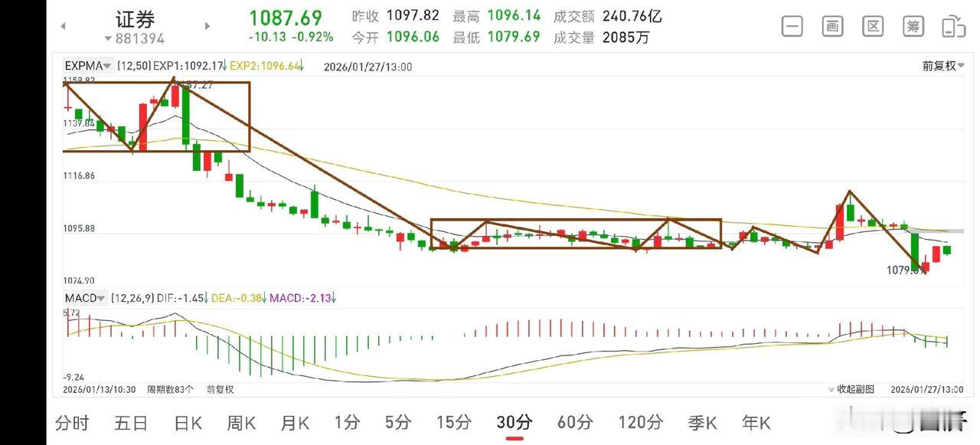
Task: Select the interval statistics '区' icon
Action: [873, 26]
